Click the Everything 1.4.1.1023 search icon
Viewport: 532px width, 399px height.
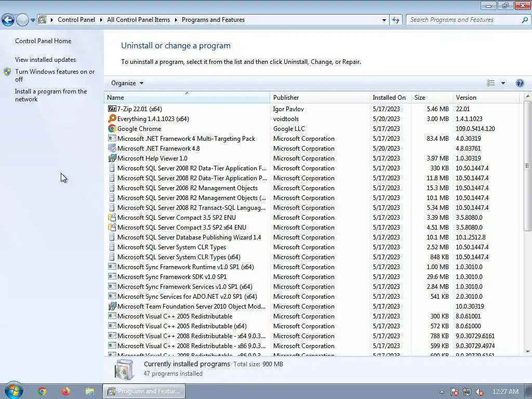pos(112,118)
